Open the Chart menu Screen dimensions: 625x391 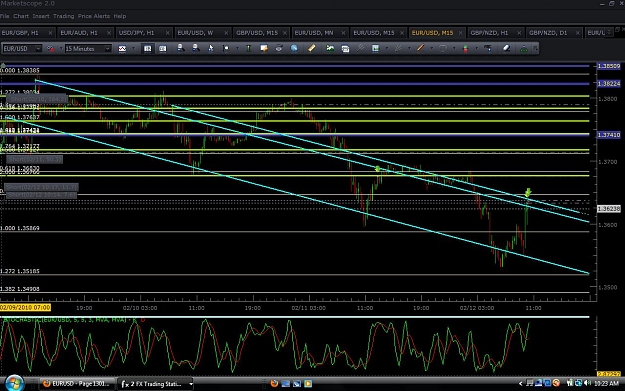21,16
